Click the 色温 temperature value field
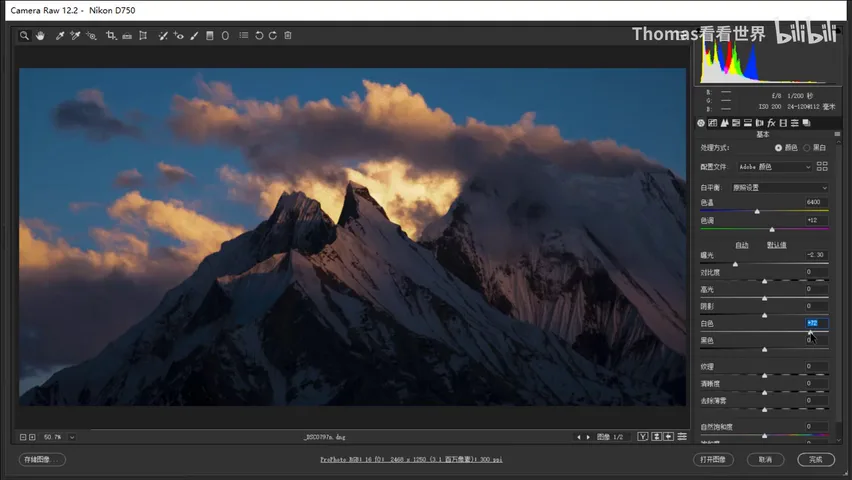852x480 pixels. click(x=815, y=202)
